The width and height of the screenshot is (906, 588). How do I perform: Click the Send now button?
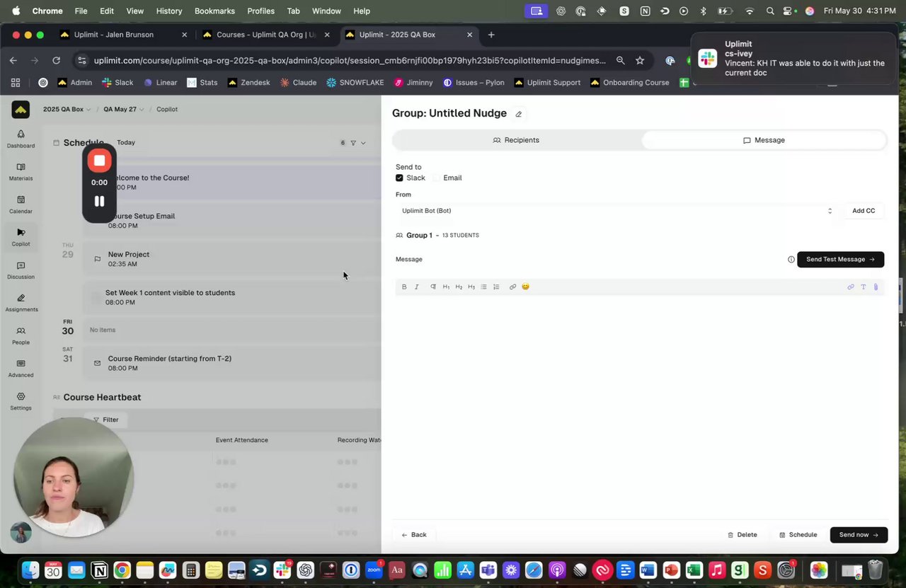[x=859, y=535]
